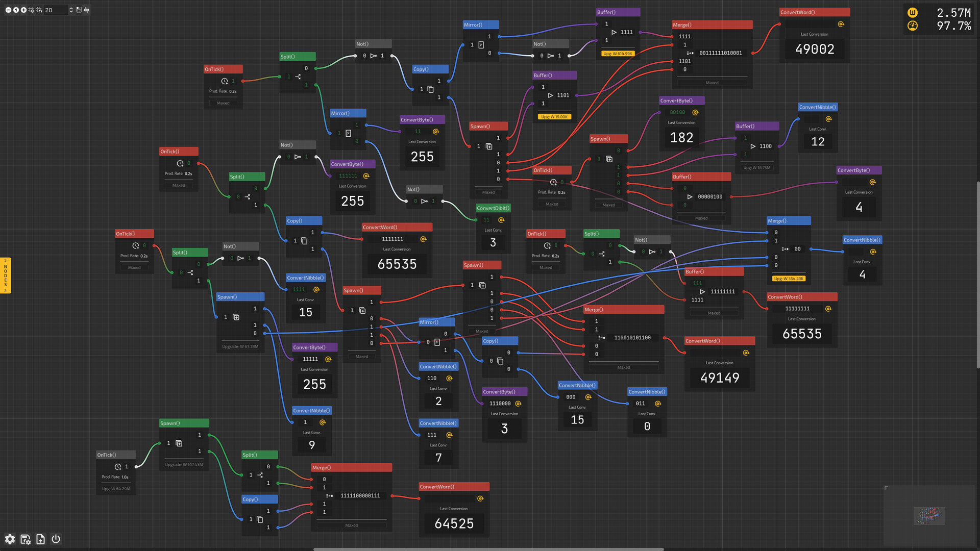Click the grid map pin icon
Screen dimensions: 980x551
(x=79, y=10)
